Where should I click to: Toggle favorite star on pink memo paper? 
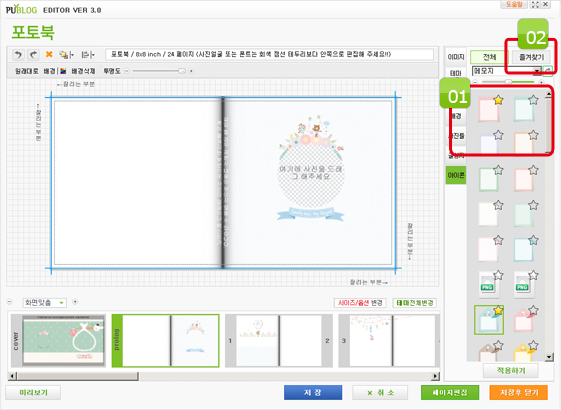coord(498,100)
